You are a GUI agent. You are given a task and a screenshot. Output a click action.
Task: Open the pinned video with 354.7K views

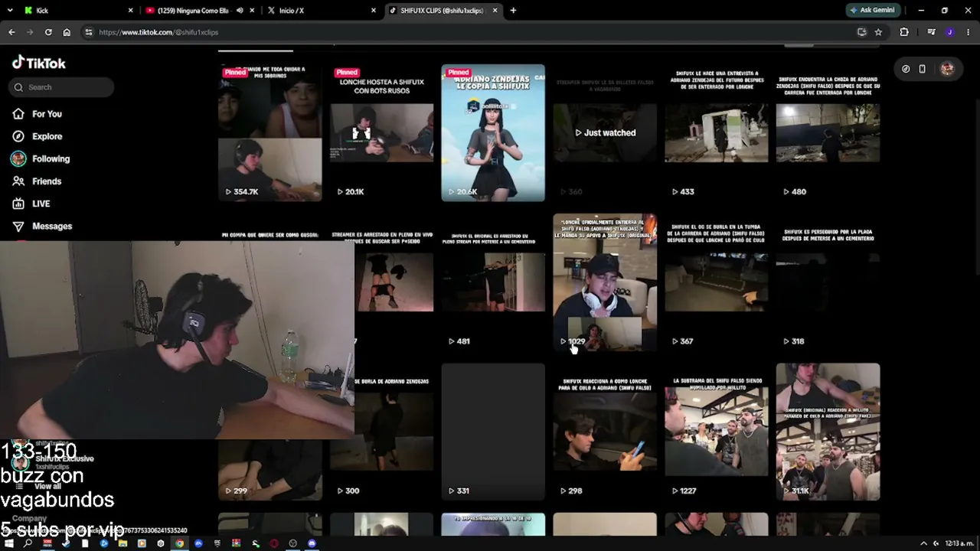click(x=269, y=132)
